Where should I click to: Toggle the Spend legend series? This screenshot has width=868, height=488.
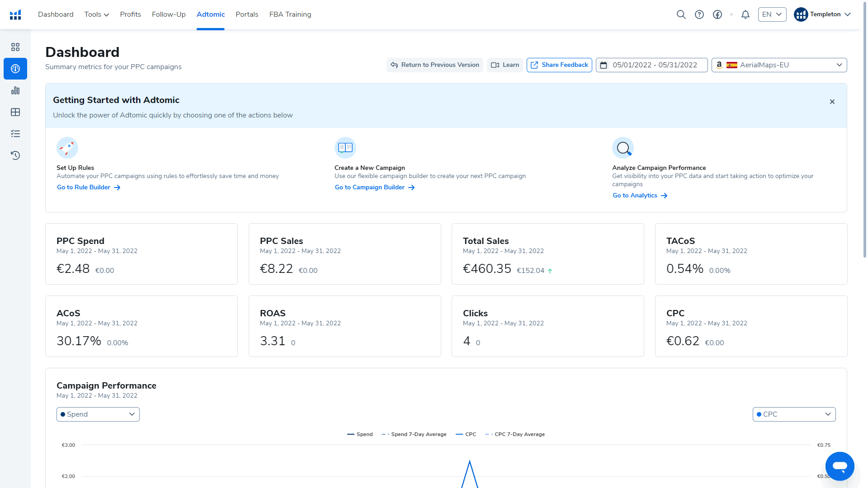pyautogui.click(x=360, y=434)
